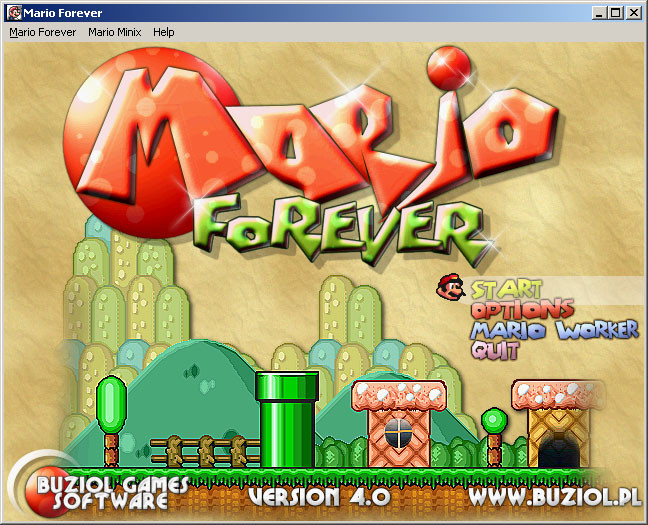Click the Version 4.0 label
Screen dimensions: 648x525
pos(319,497)
